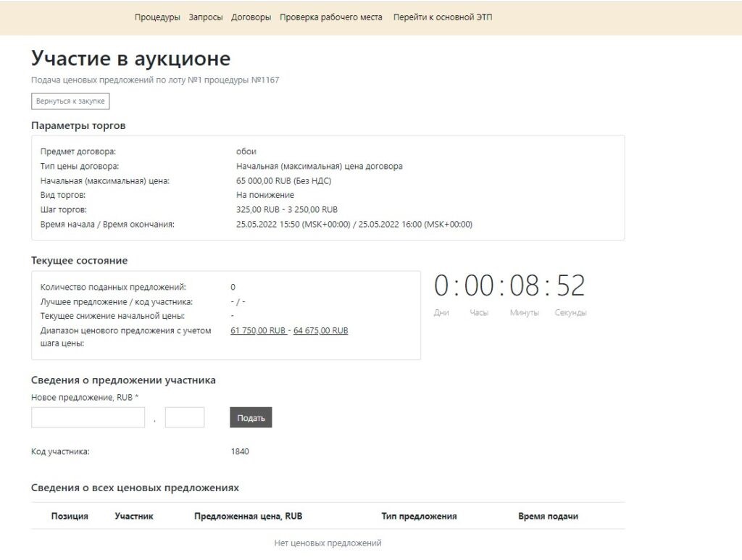Click the kopecks field after the comma
The width and height of the screenshot is (742, 560).
(185, 418)
